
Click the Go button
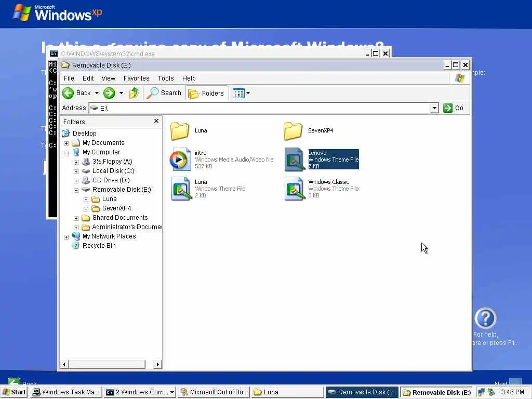pos(453,108)
